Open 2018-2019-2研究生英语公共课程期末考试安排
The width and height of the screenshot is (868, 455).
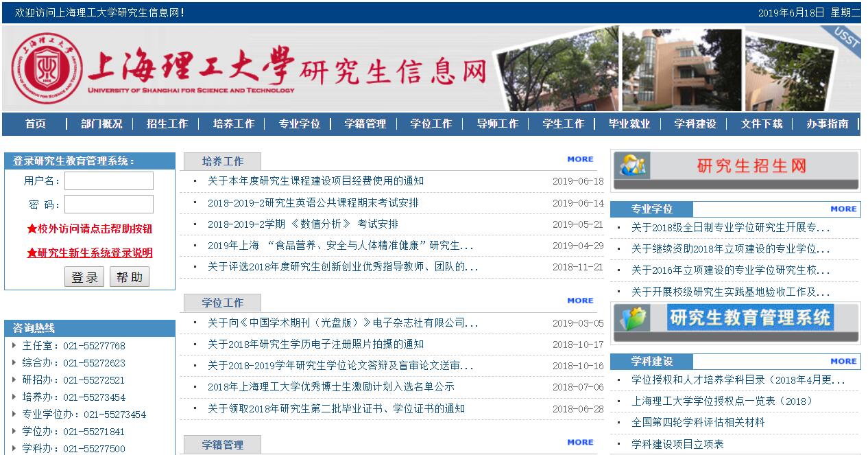pyautogui.click(x=313, y=203)
